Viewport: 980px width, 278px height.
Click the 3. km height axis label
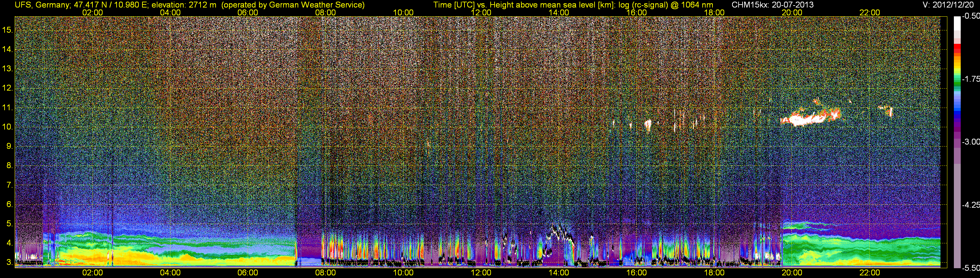click(x=10, y=262)
